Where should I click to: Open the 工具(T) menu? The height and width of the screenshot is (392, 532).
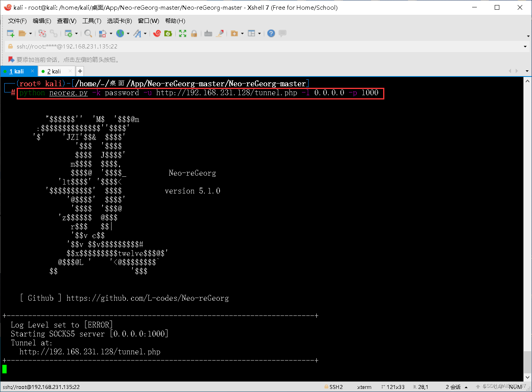(92, 21)
